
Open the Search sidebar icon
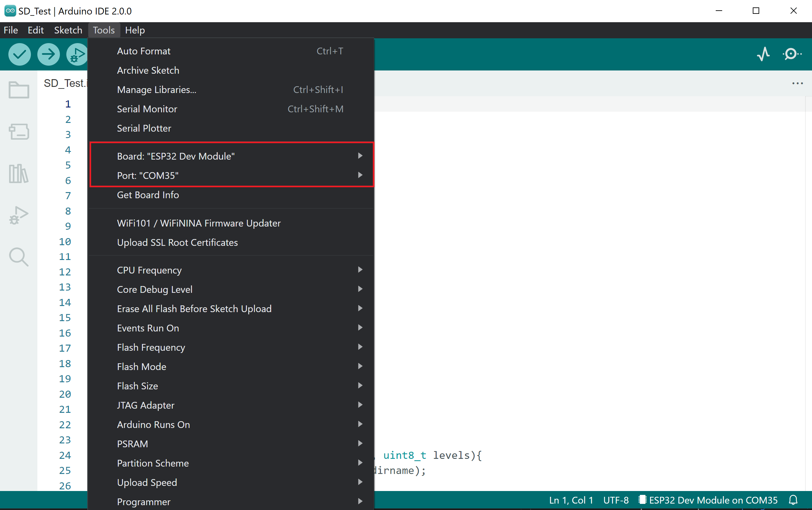pos(19,257)
